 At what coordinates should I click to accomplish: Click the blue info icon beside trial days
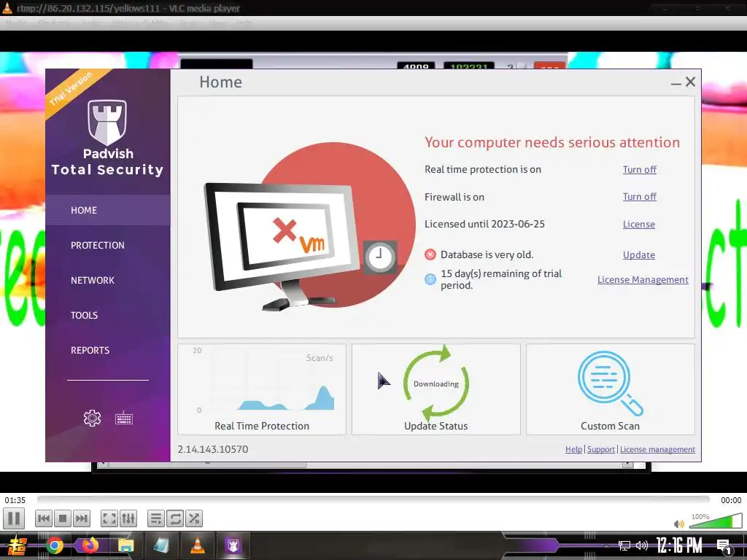coord(430,279)
